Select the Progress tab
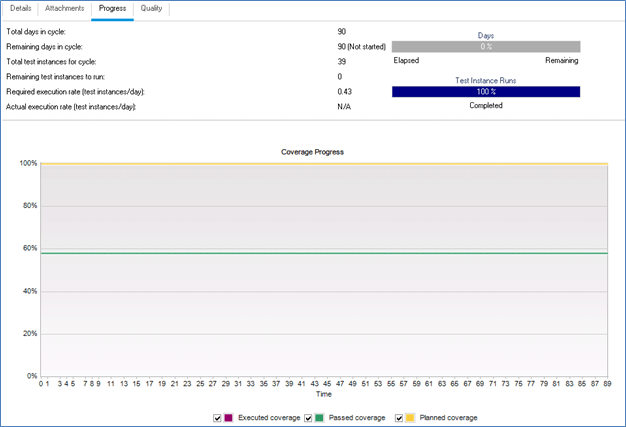Screen dimensions: 626x427 pyautogui.click(x=112, y=8)
